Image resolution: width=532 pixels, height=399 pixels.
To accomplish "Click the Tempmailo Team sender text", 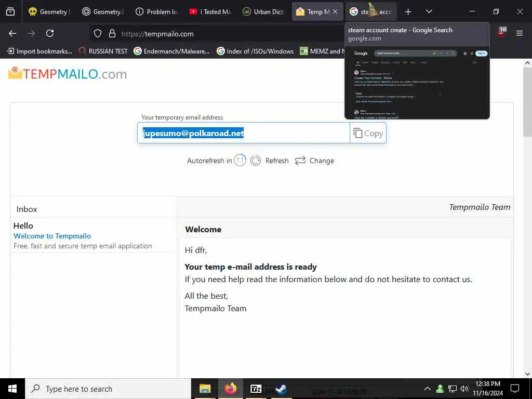I will coord(480,207).
